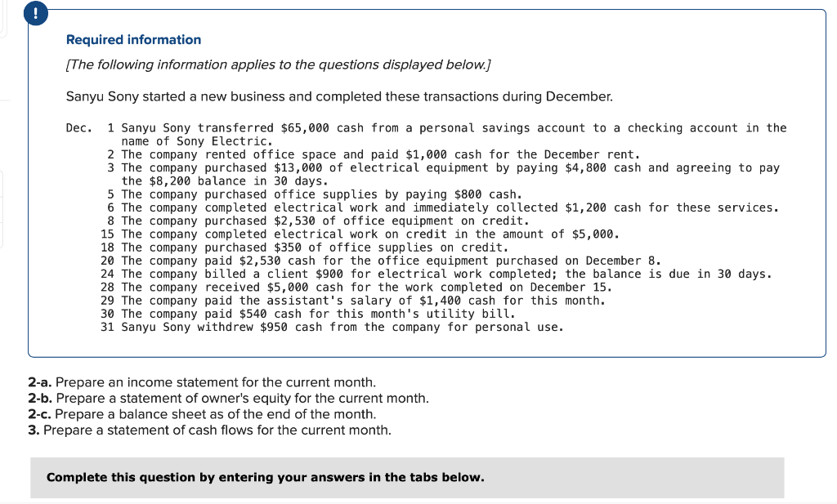
Task: Select the requirement 2-c balance sheet text
Action: pos(192,414)
